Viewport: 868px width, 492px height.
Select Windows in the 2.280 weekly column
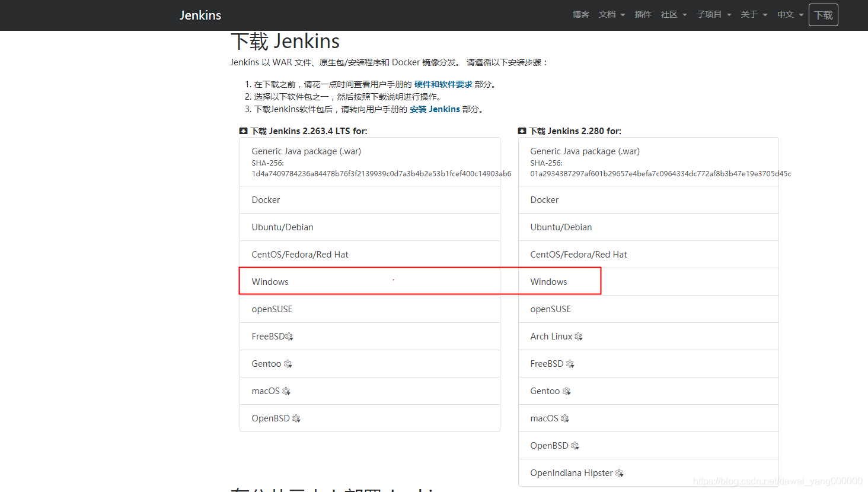[x=649, y=282]
